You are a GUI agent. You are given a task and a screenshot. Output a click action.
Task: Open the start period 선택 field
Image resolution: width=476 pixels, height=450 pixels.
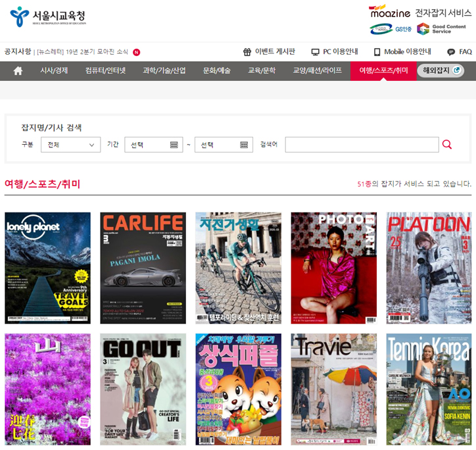[154, 145]
